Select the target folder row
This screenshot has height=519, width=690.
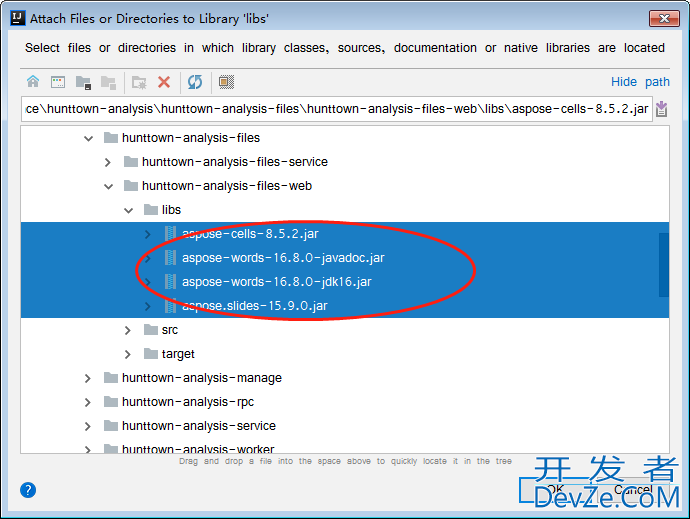point(345,354)
